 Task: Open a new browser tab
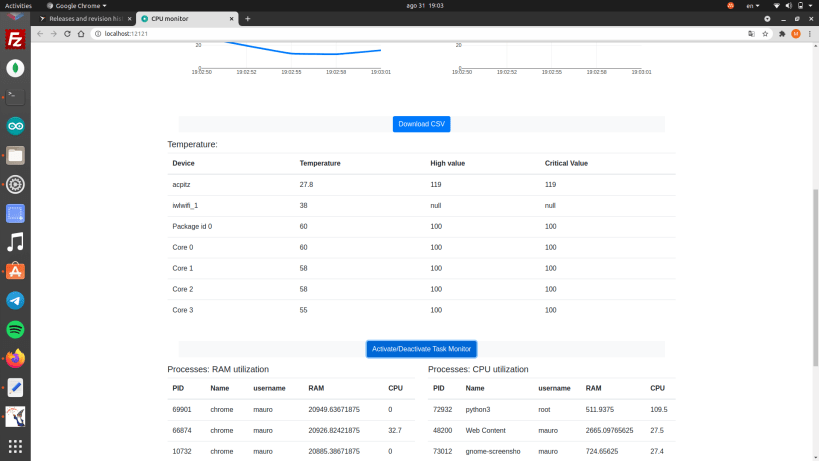248,18
